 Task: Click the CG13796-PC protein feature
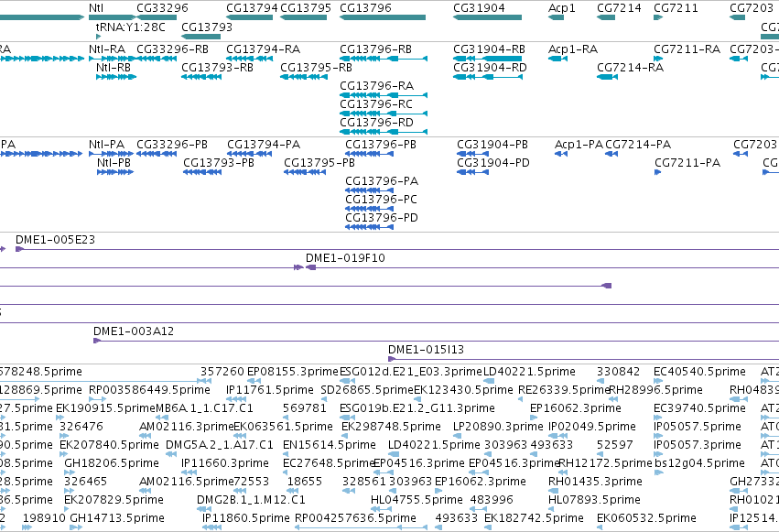pyautogui.click(x=370, y=209)
